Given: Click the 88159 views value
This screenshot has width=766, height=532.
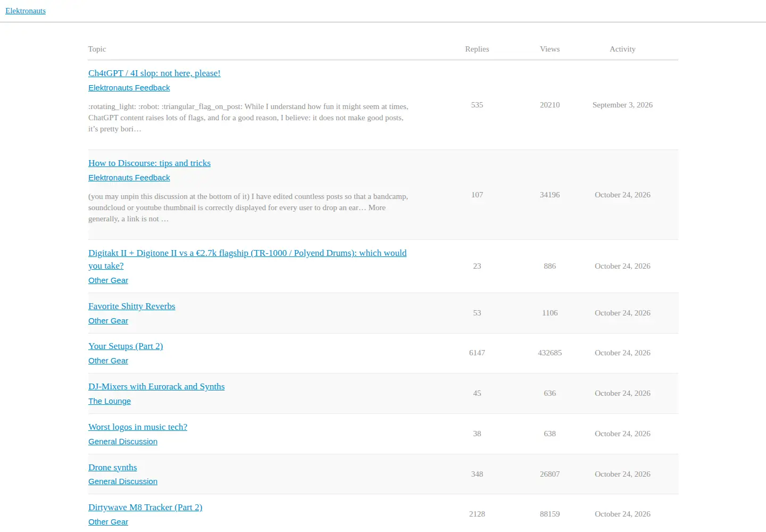Looking at the screenshot, I should coord(550,514).
